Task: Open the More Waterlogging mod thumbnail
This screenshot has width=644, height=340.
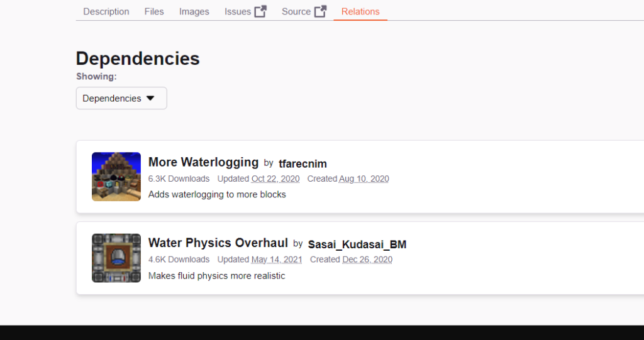Action: click(116, 177)
